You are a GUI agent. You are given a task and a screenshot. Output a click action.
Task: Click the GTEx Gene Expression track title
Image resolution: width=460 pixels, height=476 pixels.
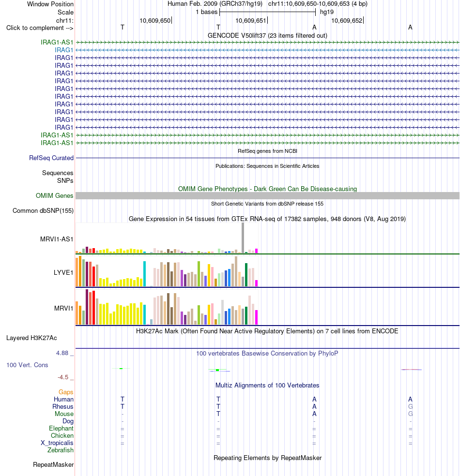pyautogui.click(x=267, y=219)
